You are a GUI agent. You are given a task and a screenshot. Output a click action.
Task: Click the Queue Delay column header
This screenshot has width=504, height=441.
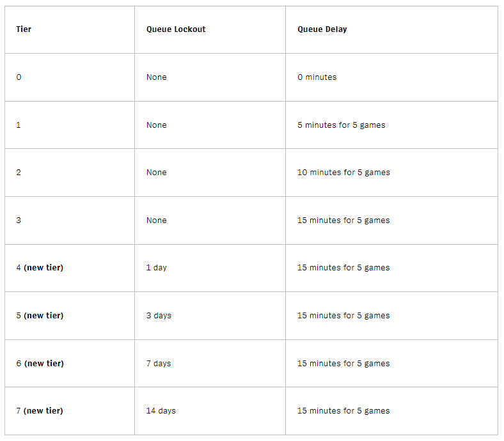click(x=322, y=29)
